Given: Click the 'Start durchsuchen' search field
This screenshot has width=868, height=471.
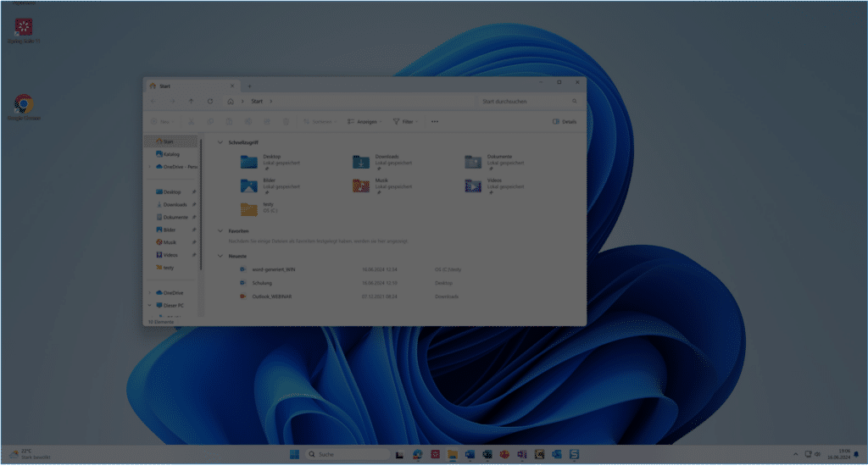Looking at the screenshot, I should click(529, 102).
